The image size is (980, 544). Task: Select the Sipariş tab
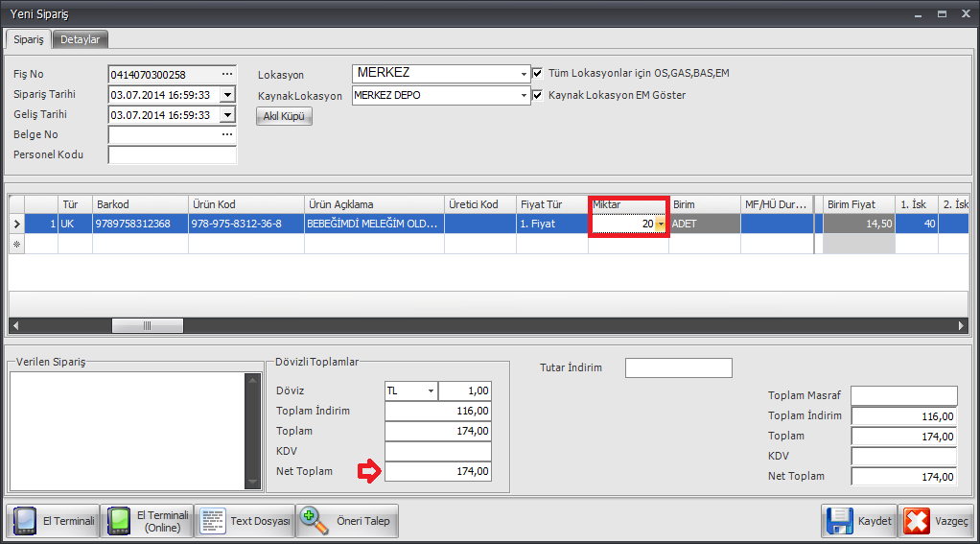[x=28, y=39]
